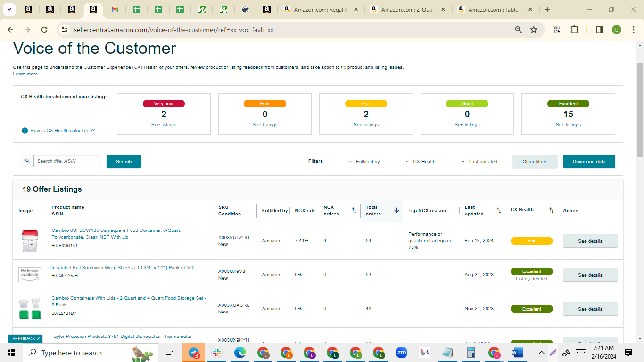
Task: See listings under Very poor
Action: [164, 125]
